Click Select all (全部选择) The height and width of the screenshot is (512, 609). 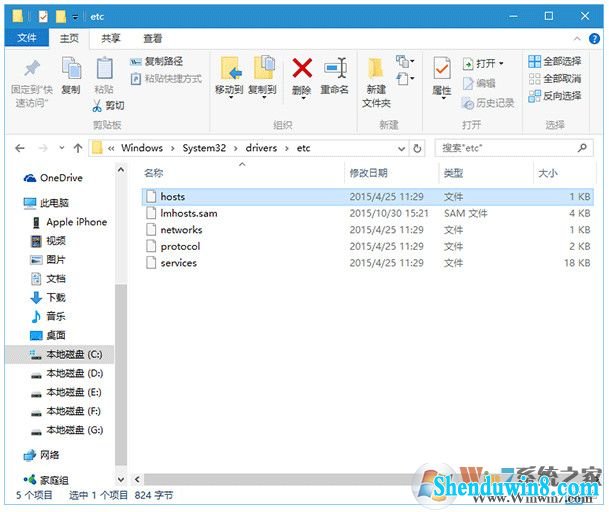click(x=555, y=61)
